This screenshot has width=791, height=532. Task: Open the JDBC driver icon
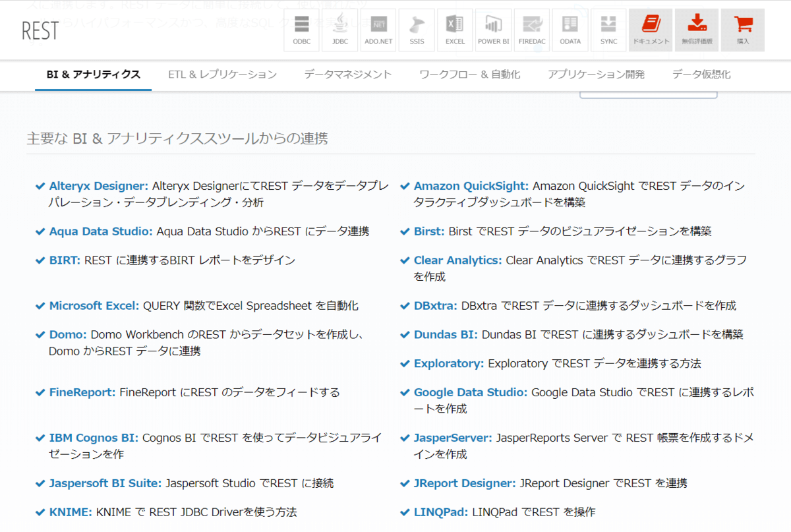tap(340, 30)
